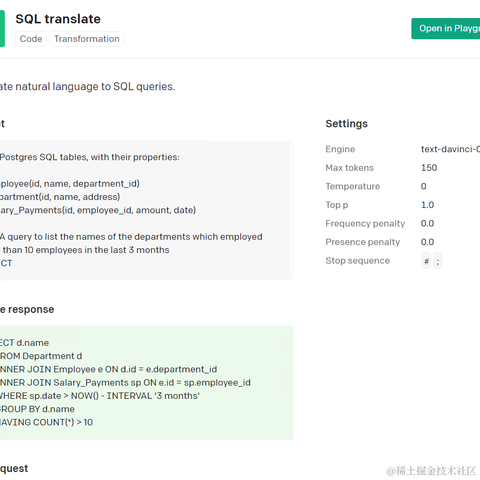Select the Transformation category tag
The height and width of the screenshot is (480, 480).
(x=87, y=39)
